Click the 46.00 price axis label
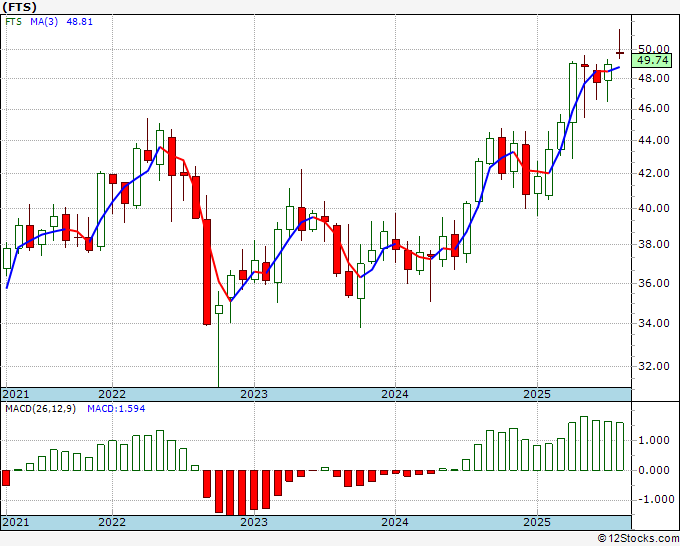The image size is (680, 546). click(654, 108)
